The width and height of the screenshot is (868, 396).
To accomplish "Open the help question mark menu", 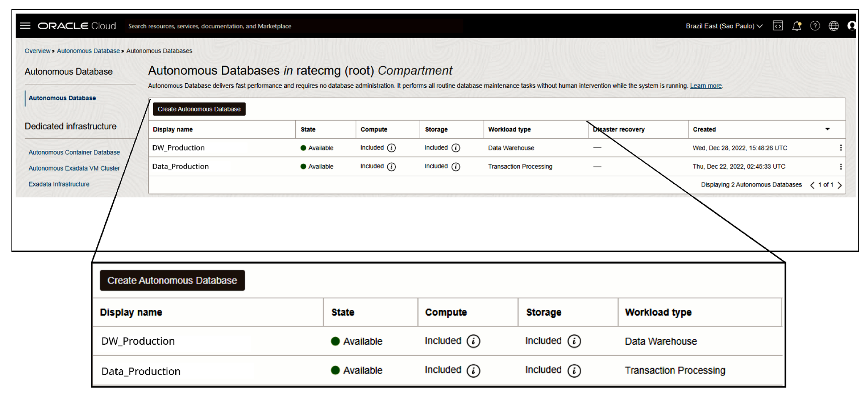I will 815,26.
